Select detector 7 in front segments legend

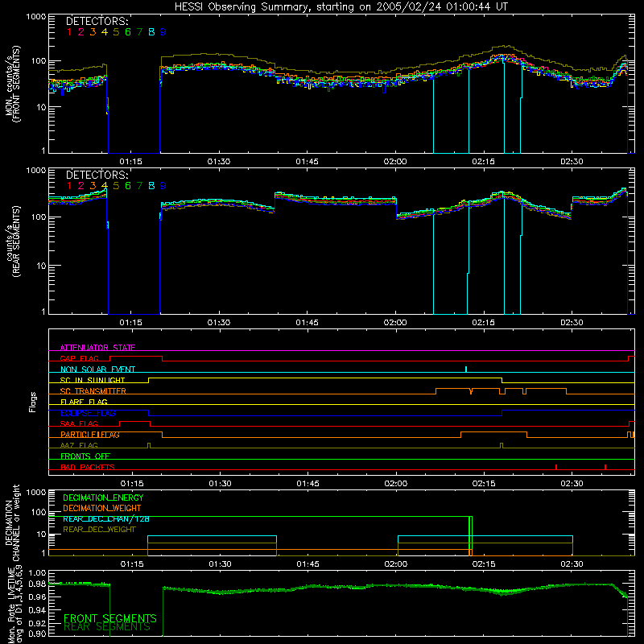139,32
